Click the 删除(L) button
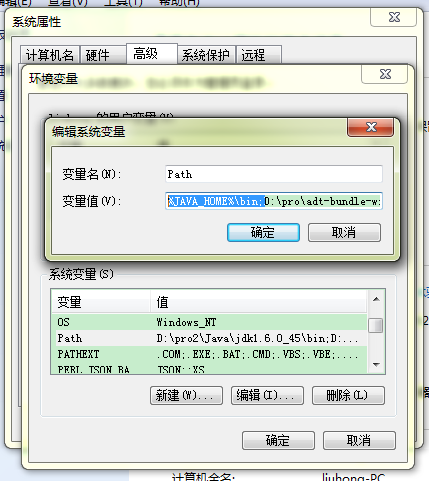 point(348,396)
